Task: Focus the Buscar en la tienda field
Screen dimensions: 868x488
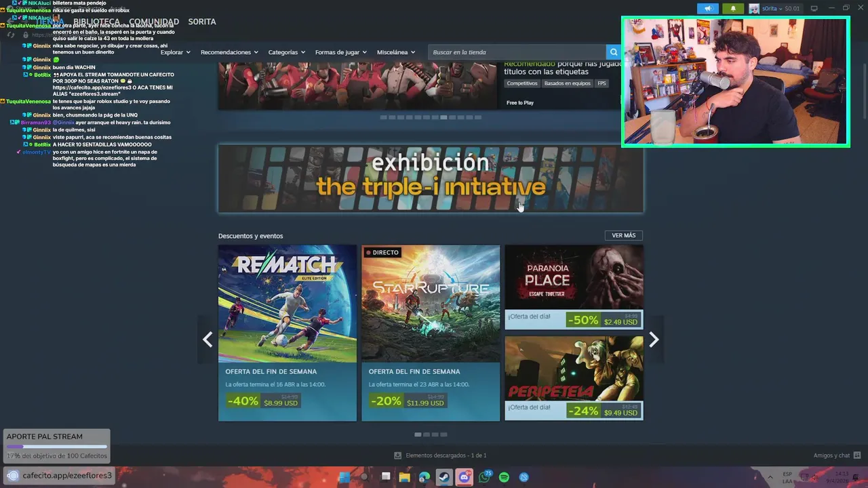Action: pos(517,52)
